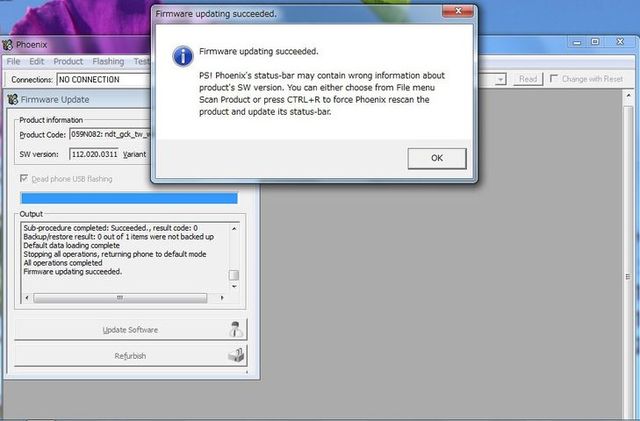This screenshot has height=421, width=640.
Task: Click the Firmware Update panel icon
Action: point(12,99)
